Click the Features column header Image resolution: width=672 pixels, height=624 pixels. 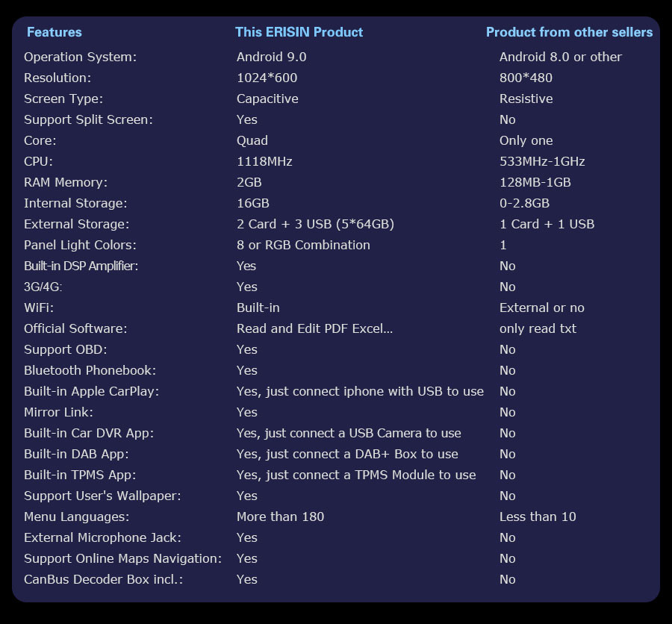coord(54,32)
